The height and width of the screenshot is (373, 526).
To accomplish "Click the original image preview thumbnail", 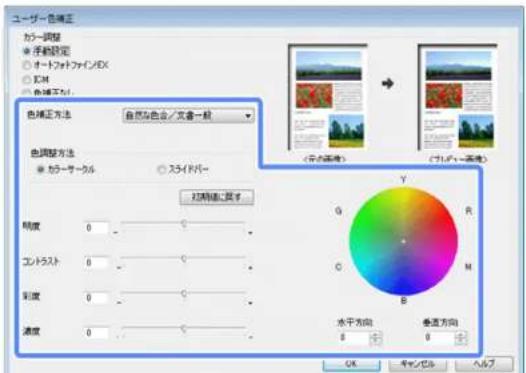I will pos(328,97).
